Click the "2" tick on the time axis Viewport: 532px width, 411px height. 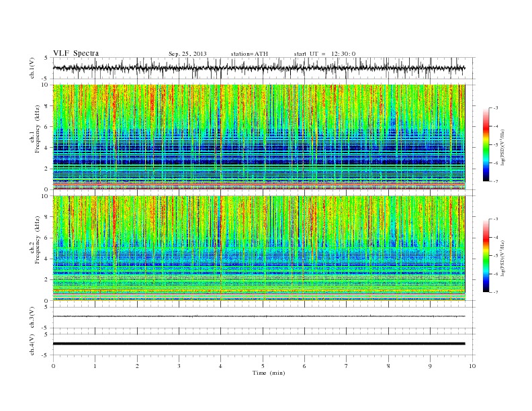coord(137,366)
